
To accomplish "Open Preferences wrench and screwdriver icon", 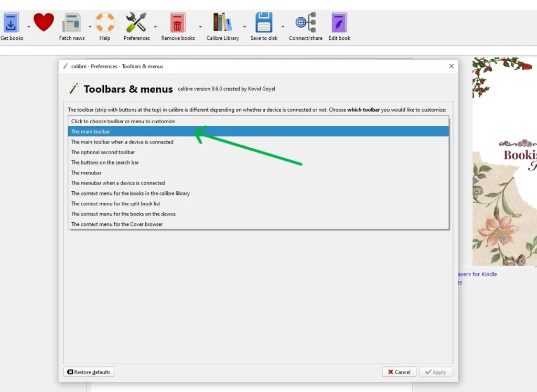I will click(136, 22).
